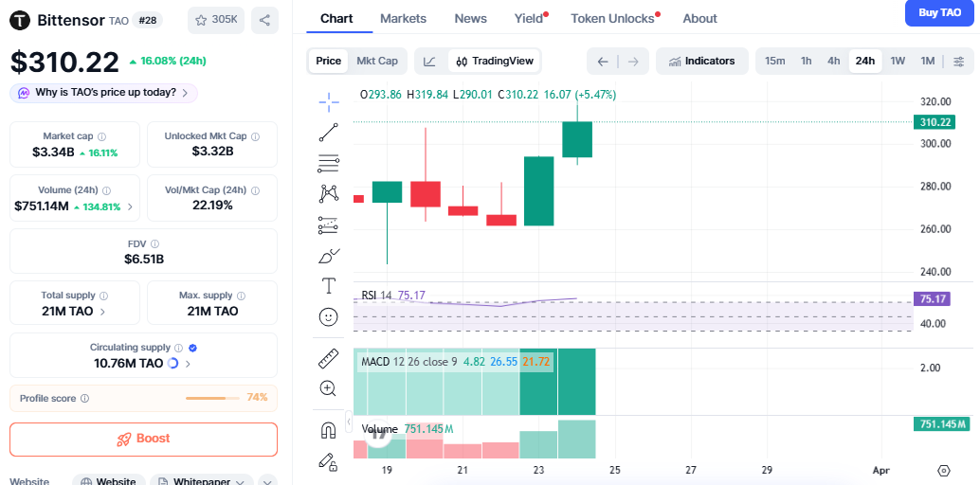Pick the text annotation tool
This screenshot has width=980, height=485.
(329, 285)
